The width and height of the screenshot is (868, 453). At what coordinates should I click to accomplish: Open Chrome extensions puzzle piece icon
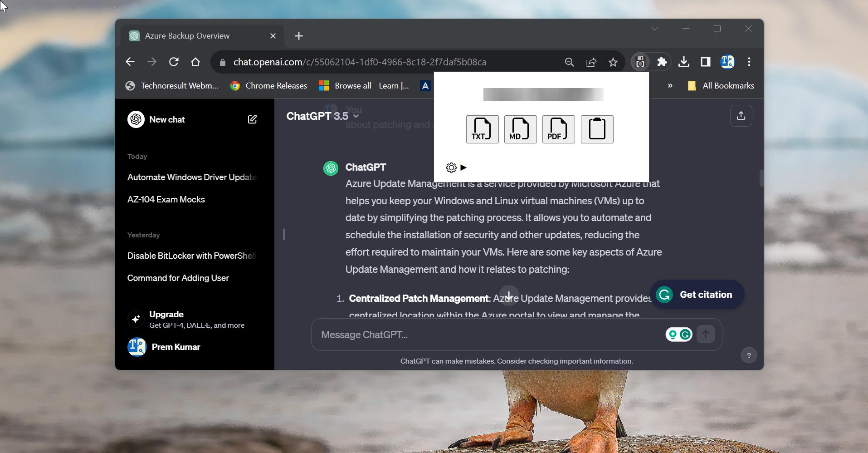[662, 62]
